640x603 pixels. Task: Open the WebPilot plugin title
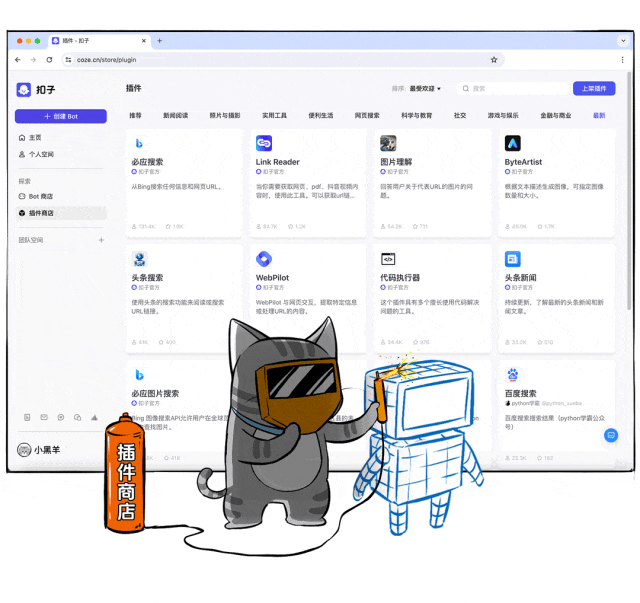272,278
